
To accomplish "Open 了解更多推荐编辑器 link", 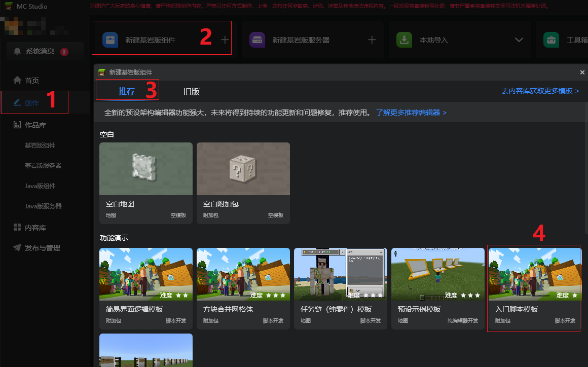I will coord(412,113).
